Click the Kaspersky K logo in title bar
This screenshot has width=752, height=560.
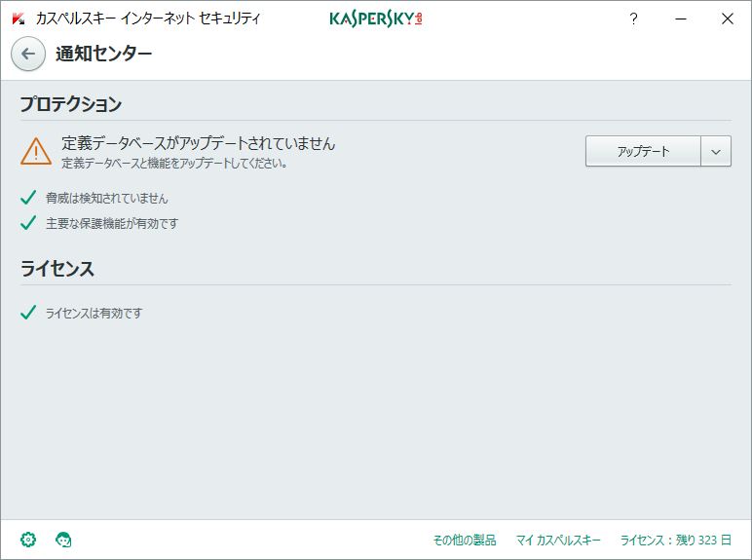click(19, 19)
